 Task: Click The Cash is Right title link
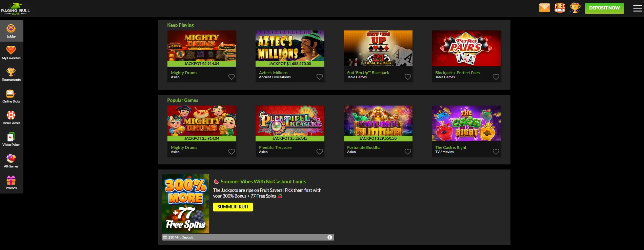pos(451,147)
